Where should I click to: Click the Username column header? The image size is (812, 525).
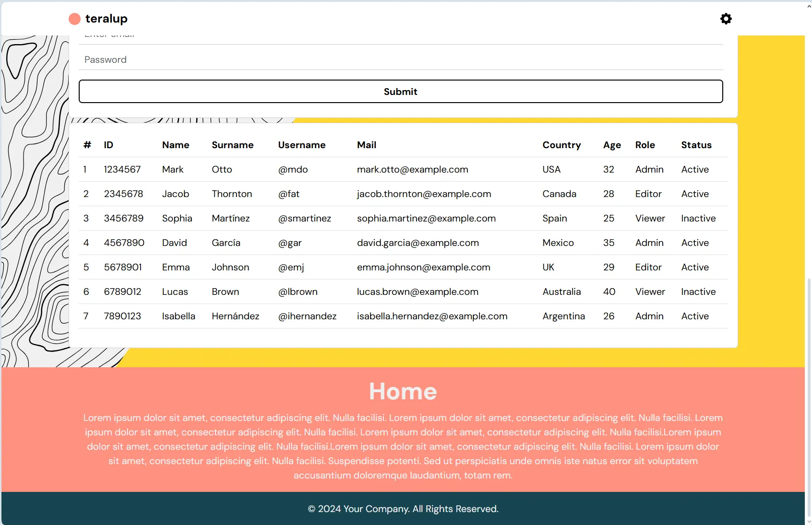pos(302,145)
